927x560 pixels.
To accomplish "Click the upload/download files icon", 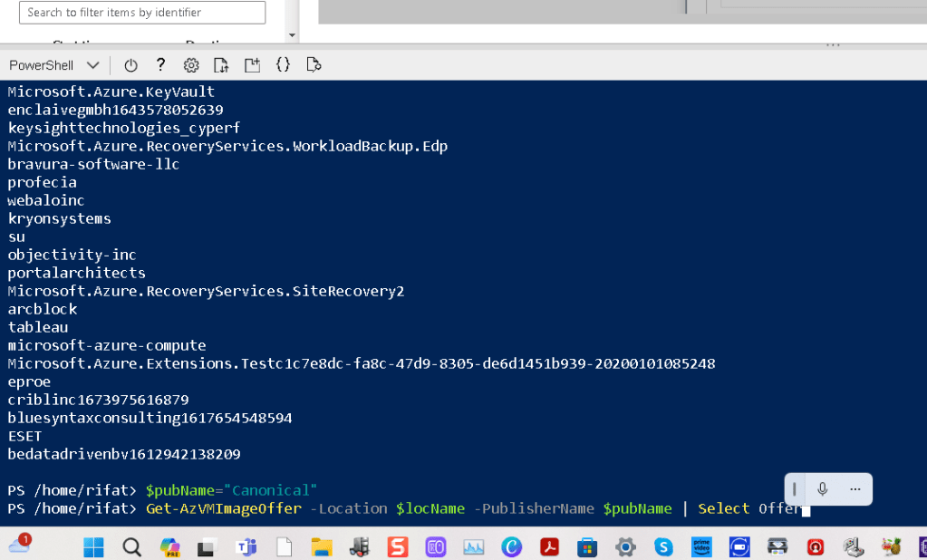I will (x=221, y=65).
